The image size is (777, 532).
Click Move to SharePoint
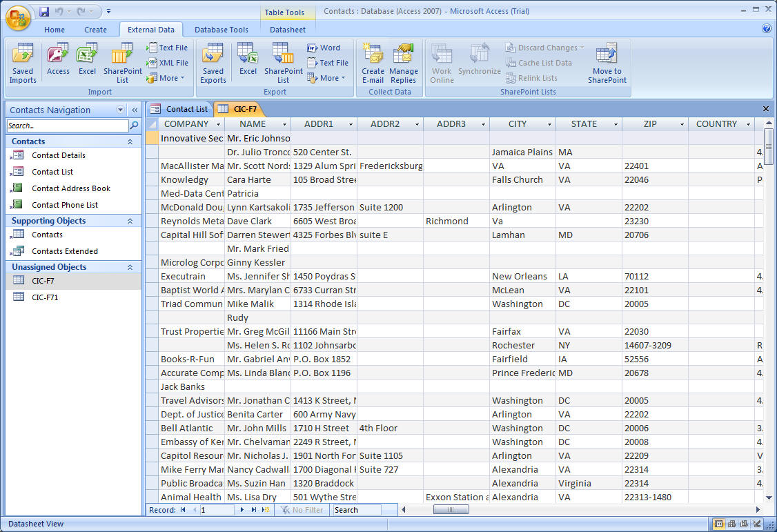(x=607, y=63)
